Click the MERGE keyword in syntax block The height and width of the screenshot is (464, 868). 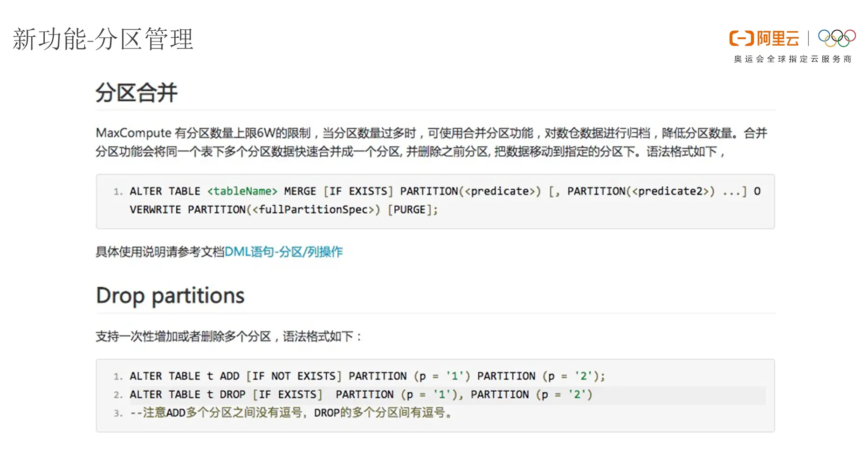point(300,191)
